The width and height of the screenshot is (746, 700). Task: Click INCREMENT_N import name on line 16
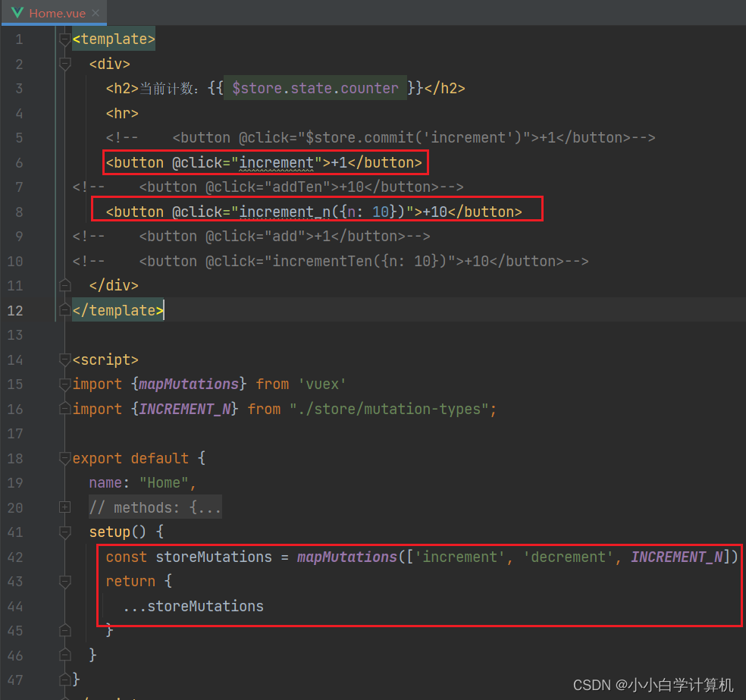point(184,409)
